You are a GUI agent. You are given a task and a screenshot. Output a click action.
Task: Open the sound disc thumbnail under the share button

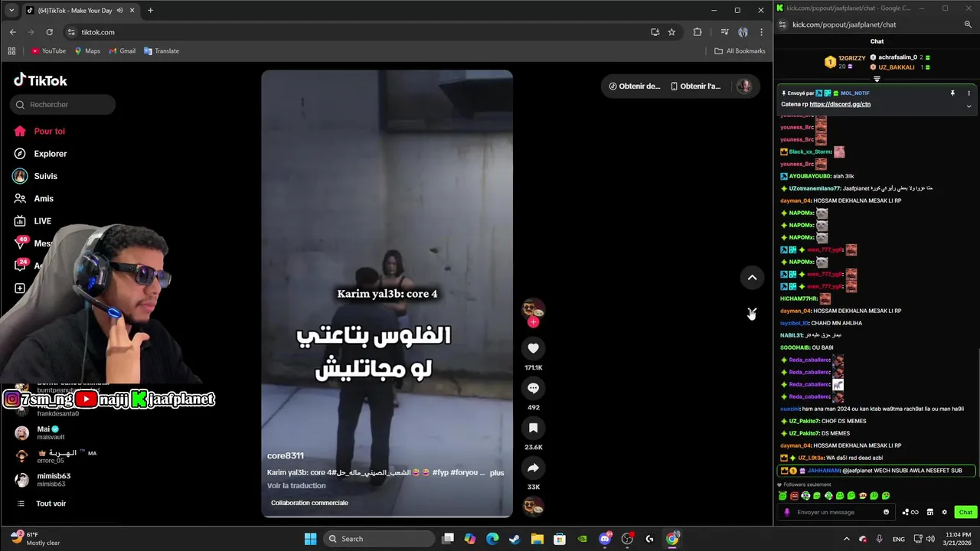pos(534,506)
